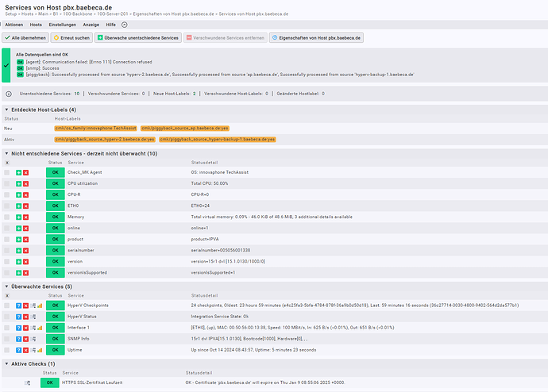Open the Einstellungen menu

tap(63, 25)
